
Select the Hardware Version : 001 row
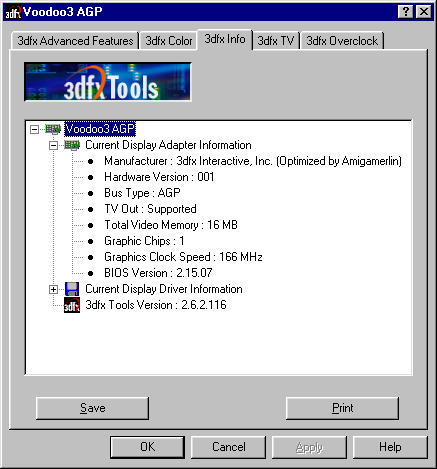tap(159, 177)
